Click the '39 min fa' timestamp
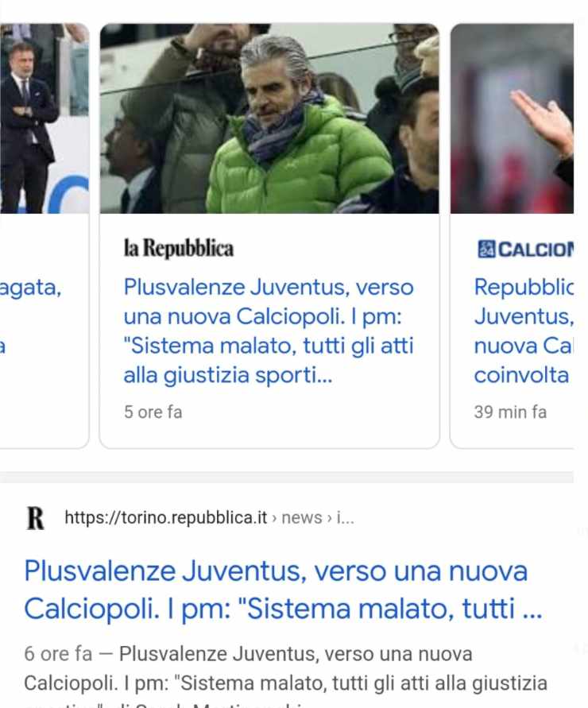This screenshot has width=588, height=708. 510,412
